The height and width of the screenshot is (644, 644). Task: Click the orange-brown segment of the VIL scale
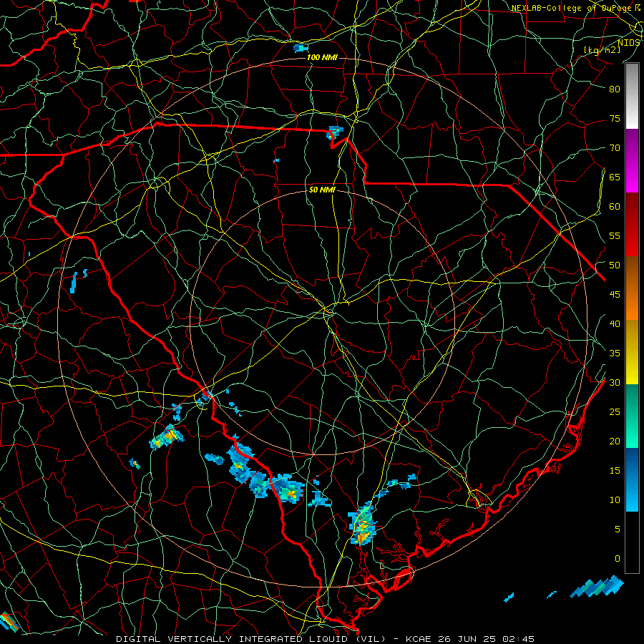tap(632, 288)
